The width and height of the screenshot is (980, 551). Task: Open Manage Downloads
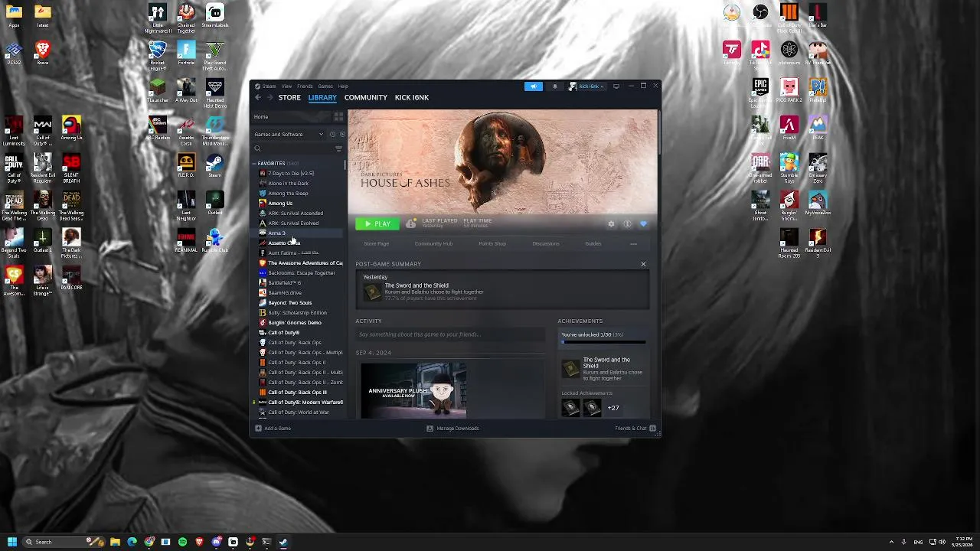coord(452,428)
